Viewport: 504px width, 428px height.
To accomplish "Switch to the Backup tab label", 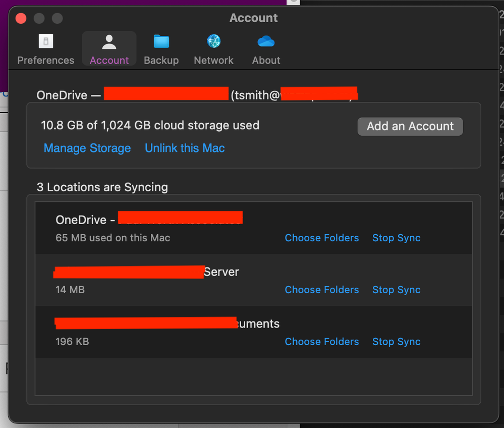I will tap(161, 60).
